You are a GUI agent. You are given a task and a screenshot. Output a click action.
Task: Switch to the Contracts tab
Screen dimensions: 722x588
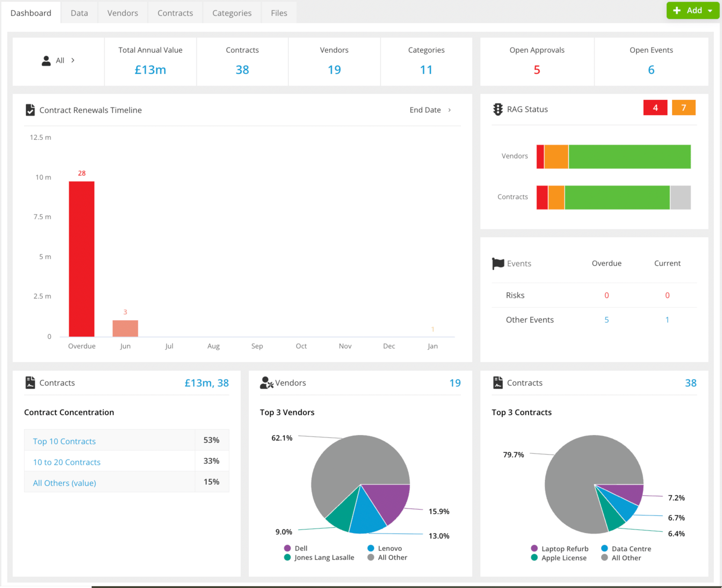[175, 13]
